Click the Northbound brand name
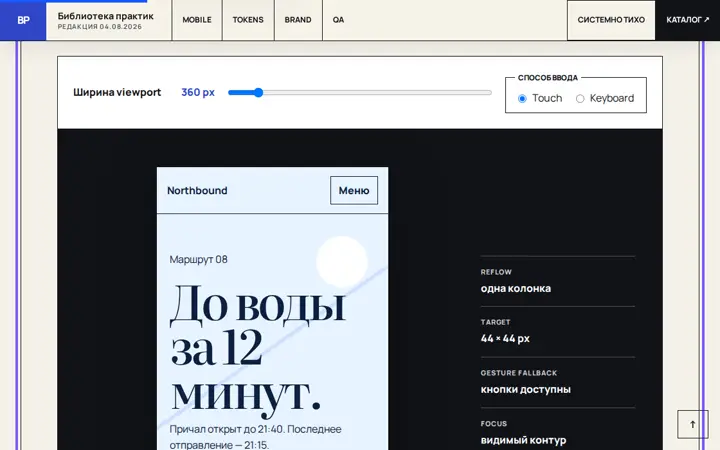Viewport: 720px width, 450px height. pyautogui.click(x=197, y=191)
